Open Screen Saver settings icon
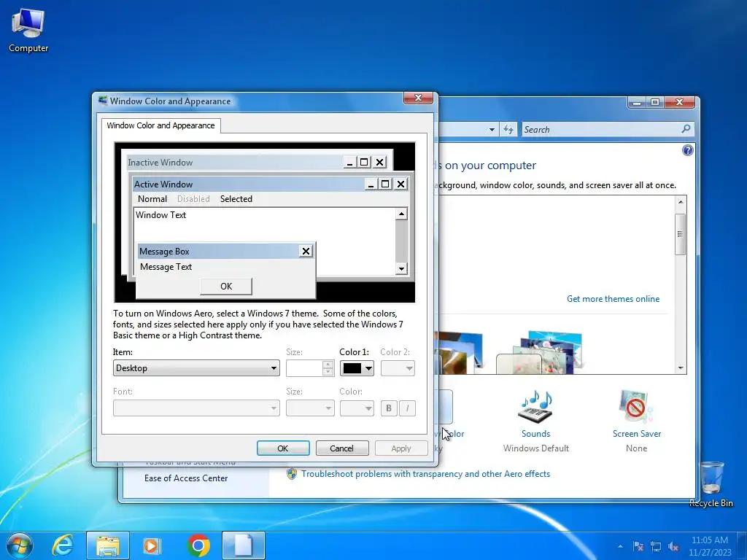 (x=636, y=407)
